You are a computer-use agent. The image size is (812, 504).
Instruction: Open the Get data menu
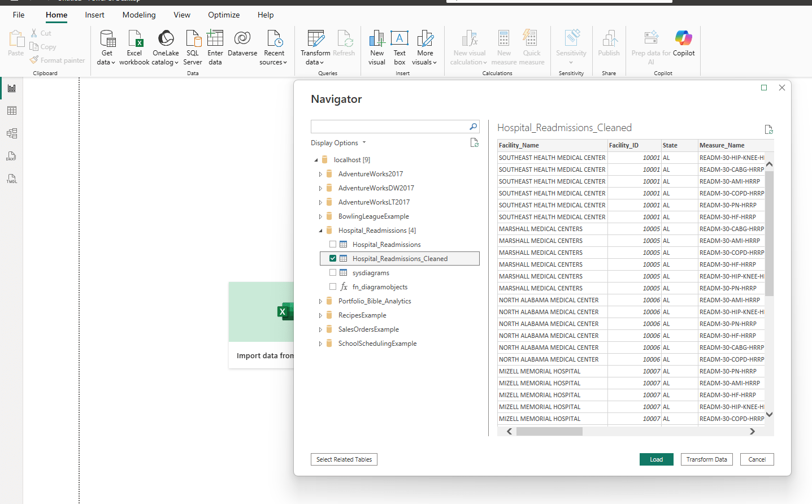click(106, 47)
